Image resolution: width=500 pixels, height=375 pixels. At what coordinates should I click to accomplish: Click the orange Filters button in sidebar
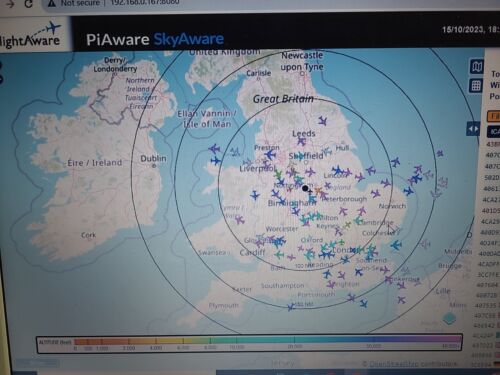494,116
